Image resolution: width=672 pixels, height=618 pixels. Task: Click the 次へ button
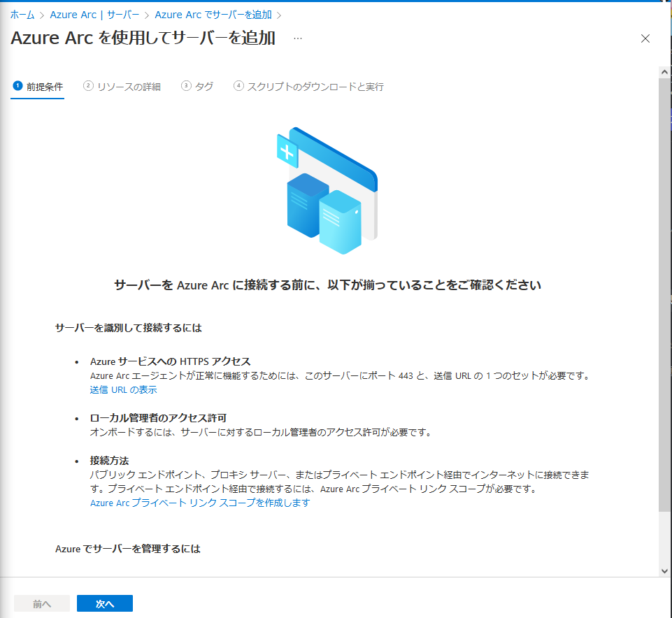pos(105,603)
